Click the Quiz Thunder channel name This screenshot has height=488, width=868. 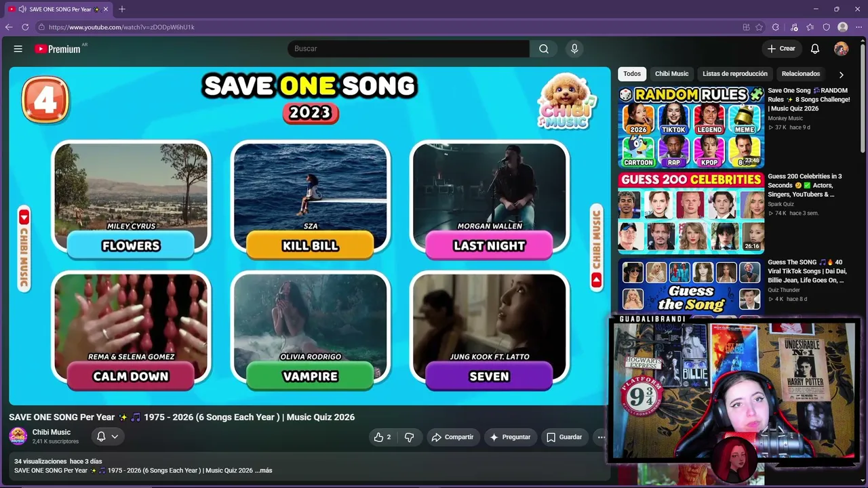(x=784, y=290)
